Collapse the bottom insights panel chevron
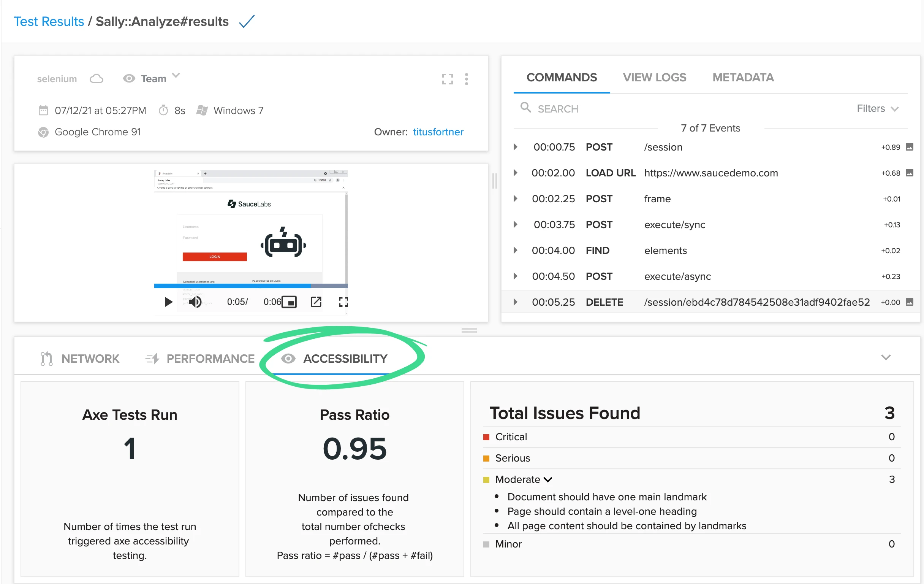924x584 pixels. [x=886, y=357]
